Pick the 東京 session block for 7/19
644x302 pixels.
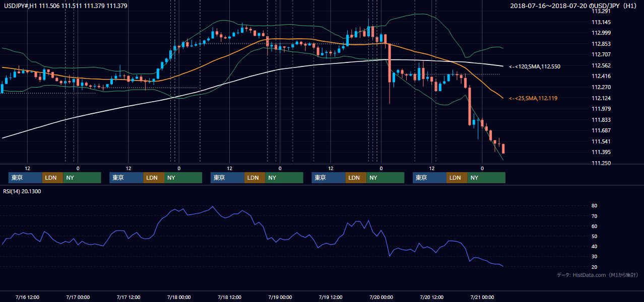(329, 178)
